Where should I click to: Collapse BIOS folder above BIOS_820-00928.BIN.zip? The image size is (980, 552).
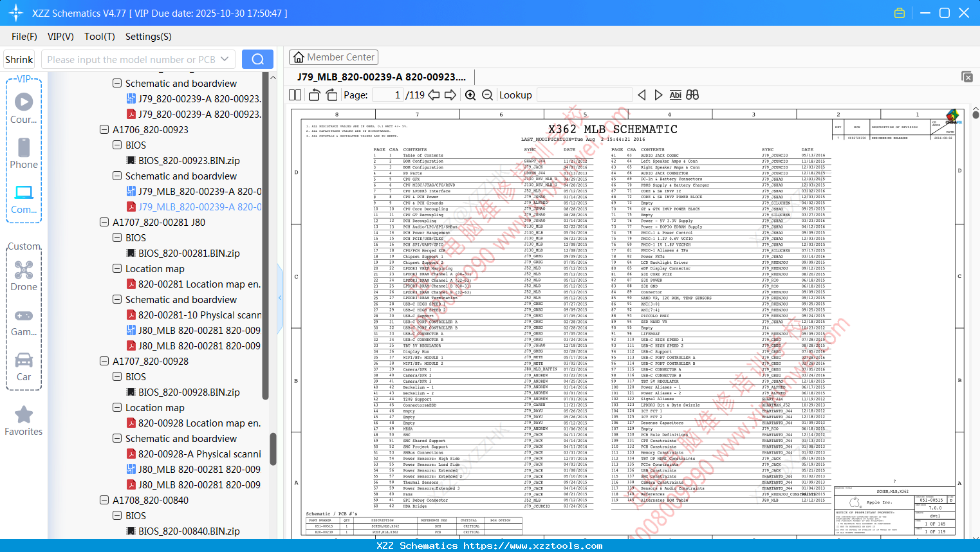tap(117, 376)
